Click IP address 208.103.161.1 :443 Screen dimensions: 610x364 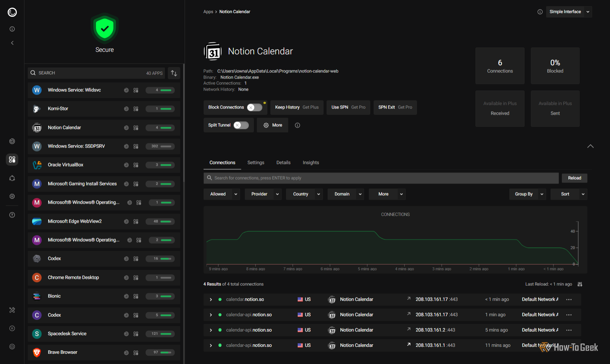435,345
